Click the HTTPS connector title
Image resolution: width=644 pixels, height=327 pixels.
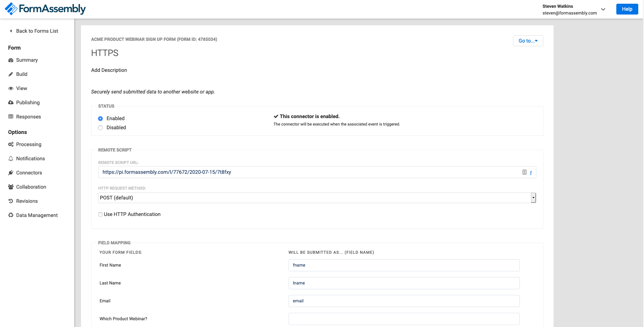pyautogui.click(x=105, y=53)
